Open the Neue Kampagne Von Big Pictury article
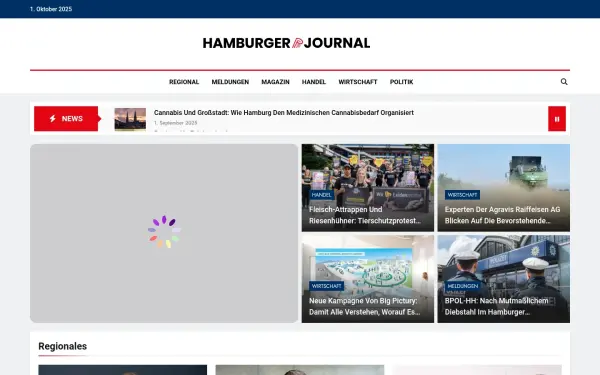 (365, 306)
